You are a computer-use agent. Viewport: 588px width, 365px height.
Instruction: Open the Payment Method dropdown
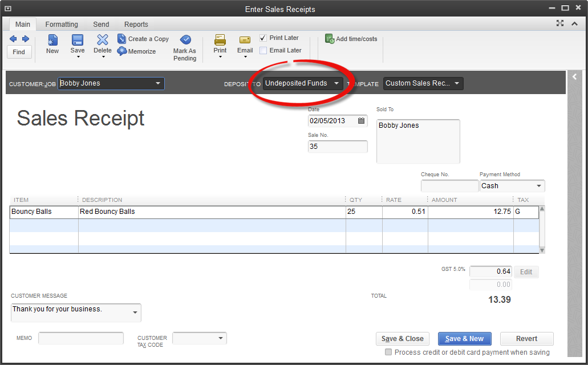tap(538, 186)
